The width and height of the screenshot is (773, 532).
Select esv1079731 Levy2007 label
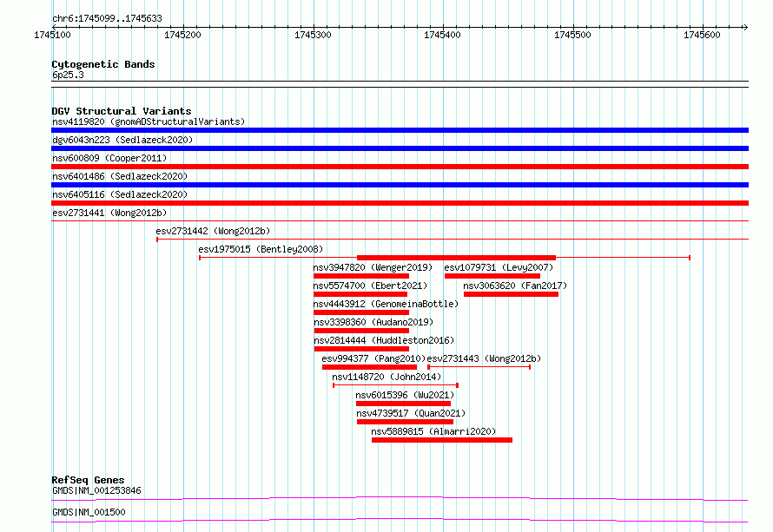499,267
